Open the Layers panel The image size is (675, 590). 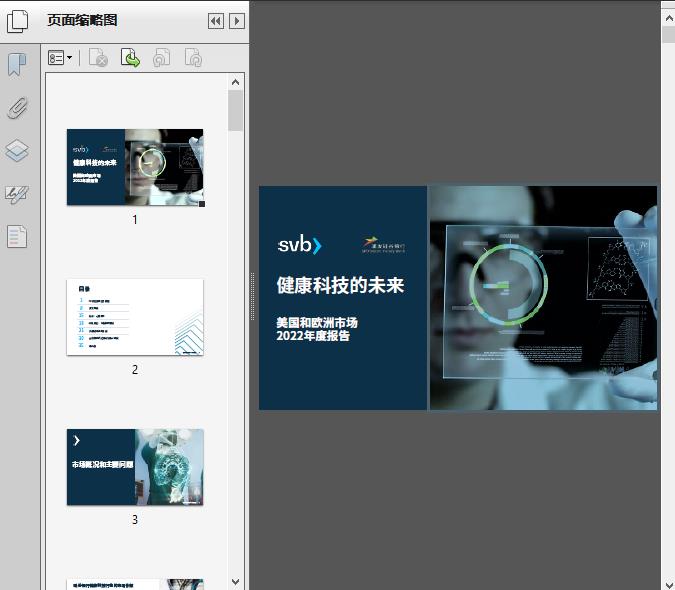click(x=17, y=151)
